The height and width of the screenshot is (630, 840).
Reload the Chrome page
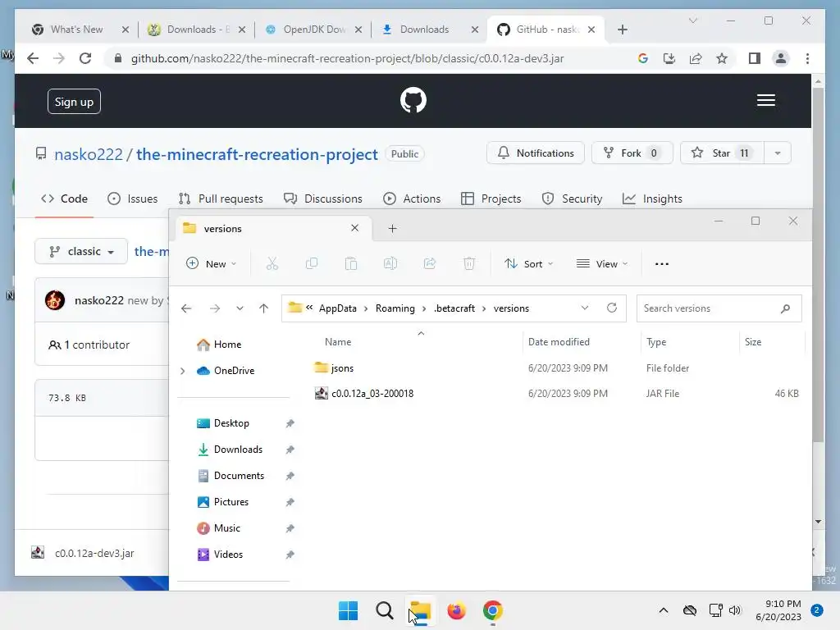tap(85, 58)
